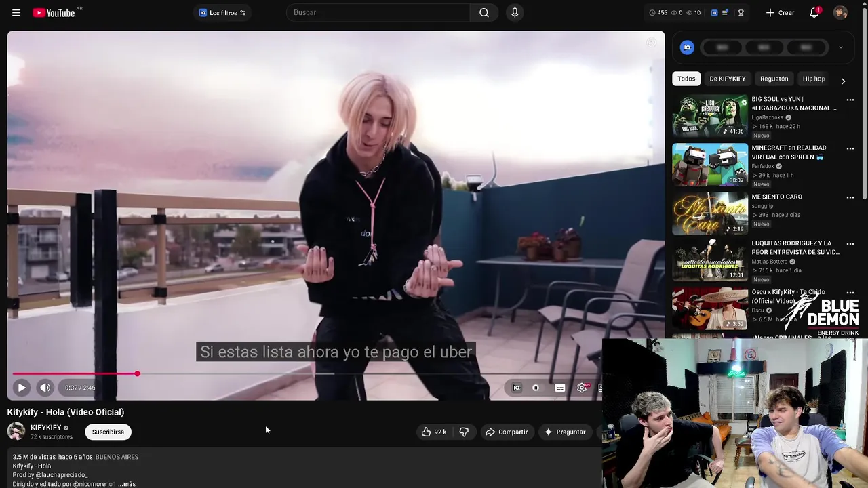Click the ME SIENTO CARO title text
868x488 pixels.
(x=776, y=197)
